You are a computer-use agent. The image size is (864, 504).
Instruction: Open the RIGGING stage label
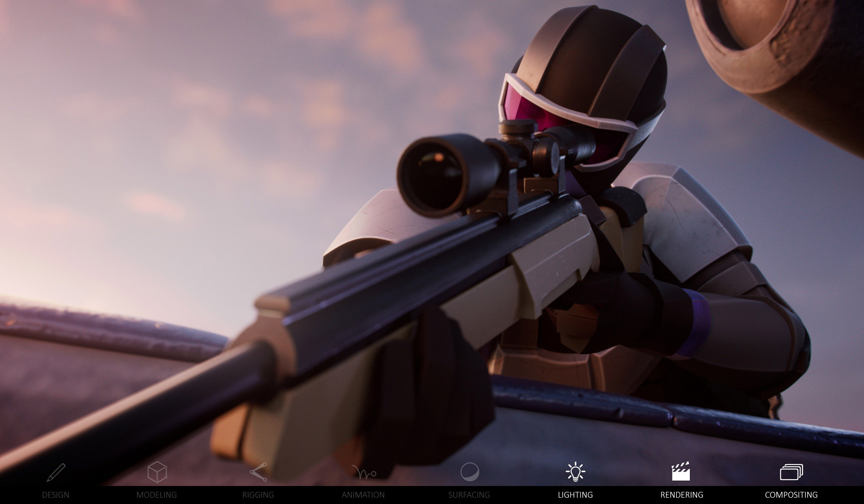(258, 495)
